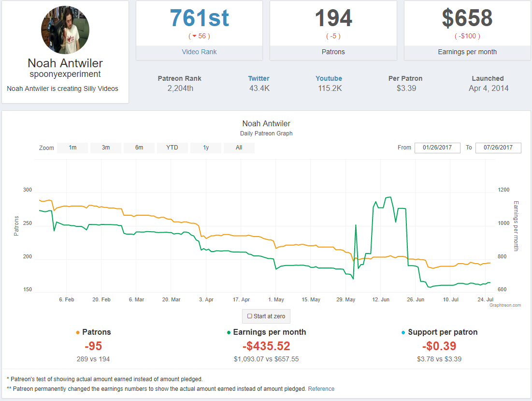Click the Daily Patreon Graph subtitle

click(266, 134)
